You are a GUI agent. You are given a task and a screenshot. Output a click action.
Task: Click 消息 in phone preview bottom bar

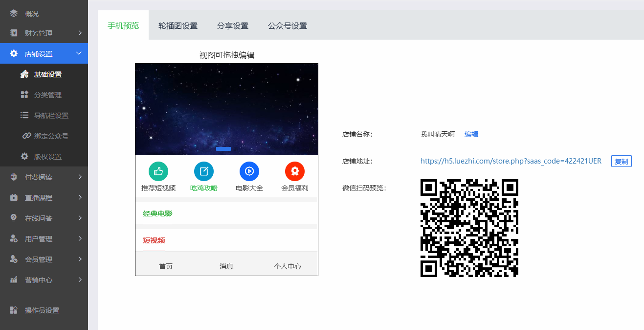(226, 266)
